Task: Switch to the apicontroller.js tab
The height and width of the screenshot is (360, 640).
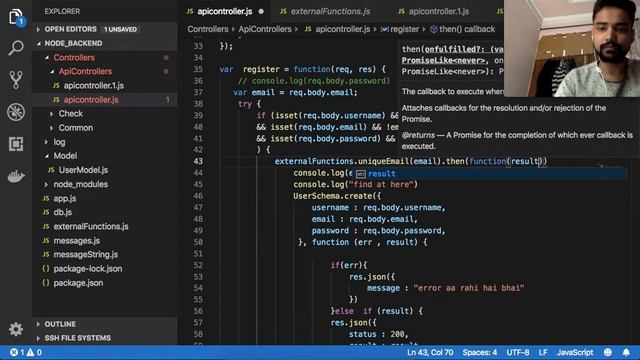Action: pos(224,11)
